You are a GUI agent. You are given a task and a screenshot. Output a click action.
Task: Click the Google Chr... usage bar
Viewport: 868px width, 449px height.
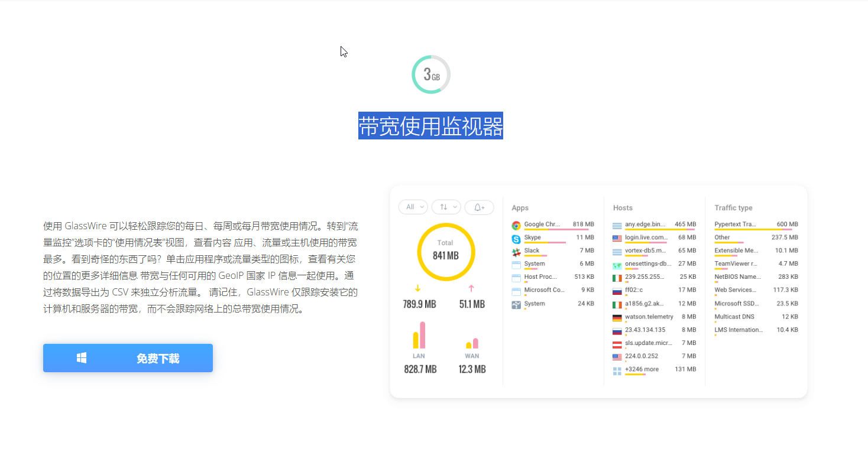point(556,229)
